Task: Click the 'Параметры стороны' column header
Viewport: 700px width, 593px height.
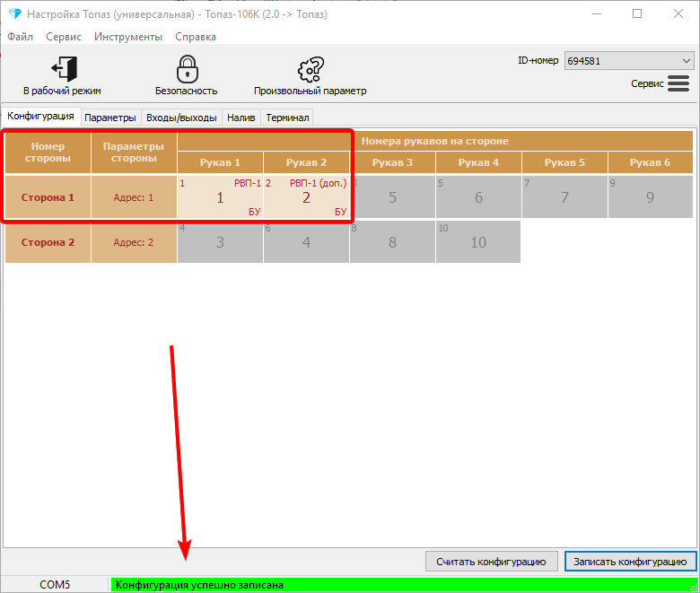Action: [134, 153]
